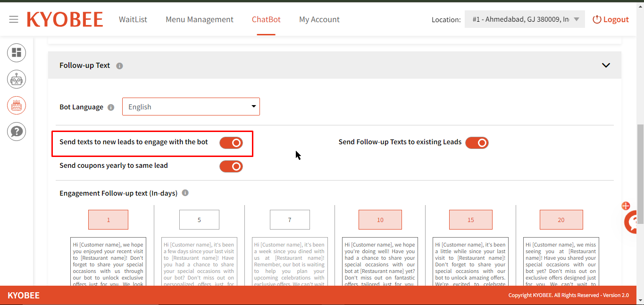This screenshot has height=305, width=644.
Task: Click the Logout power icon
Action: point(597,19)
